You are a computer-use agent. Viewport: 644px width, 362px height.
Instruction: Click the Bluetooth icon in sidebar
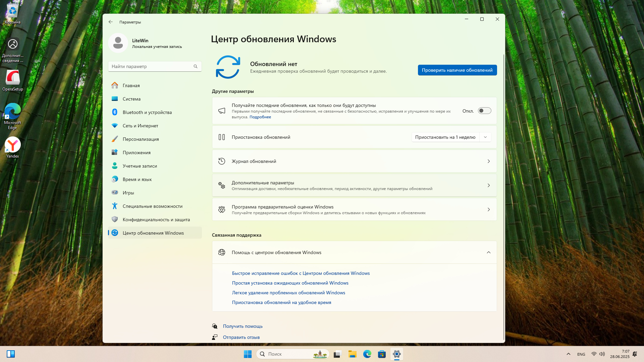pyautogui.click(x=115, y=112)
